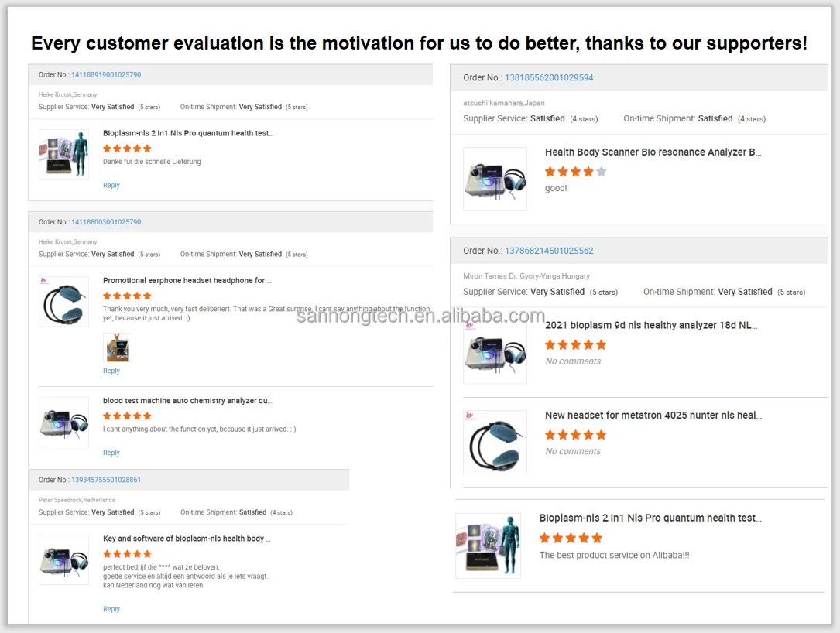Viewport: 840px width, 633px height.
Task: Open Health Body Scanner Bio resonance Analyzer title
Action: coord(653,152)
